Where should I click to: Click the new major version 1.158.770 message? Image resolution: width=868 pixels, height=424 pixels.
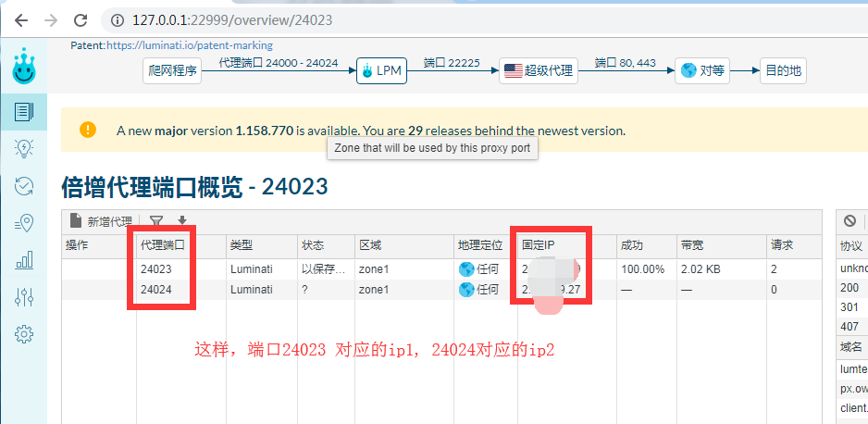pos(371,131)
